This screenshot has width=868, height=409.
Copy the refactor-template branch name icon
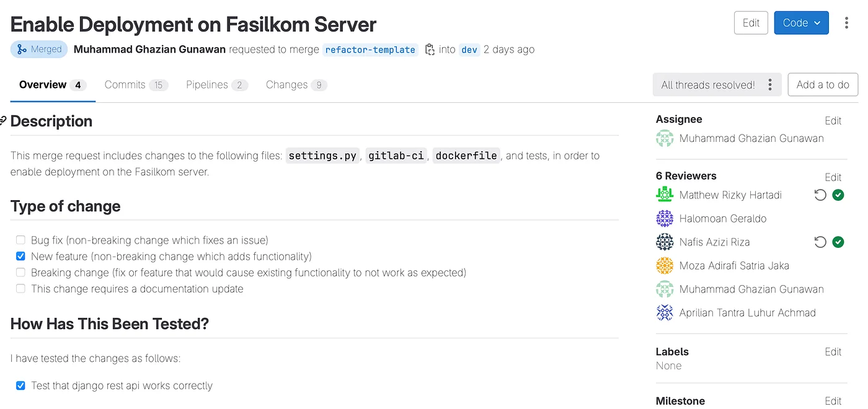tap(430, 50)
